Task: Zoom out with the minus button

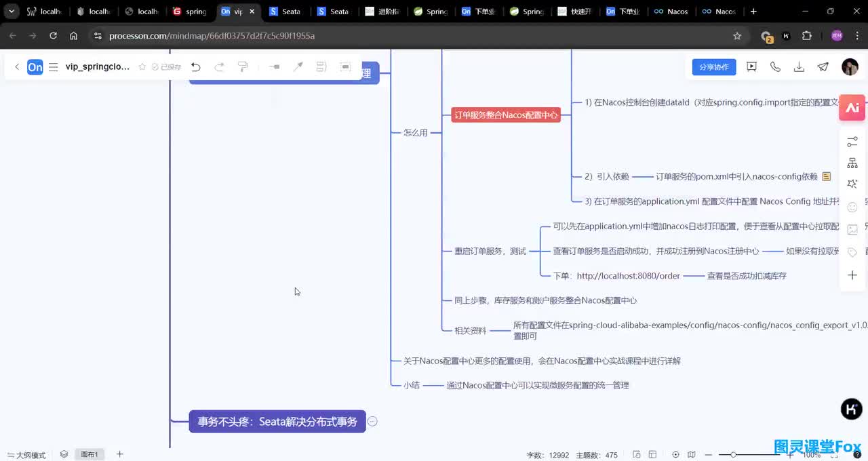Action: point(709,455)
